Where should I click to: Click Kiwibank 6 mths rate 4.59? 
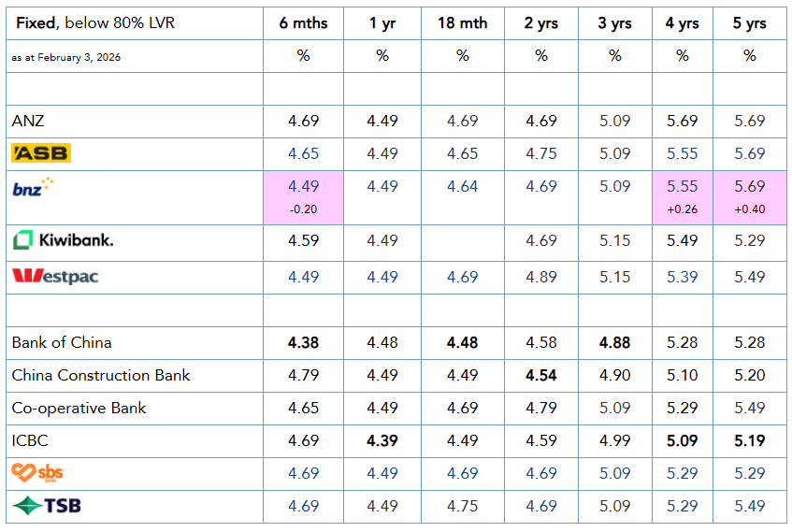pos(303,240)
